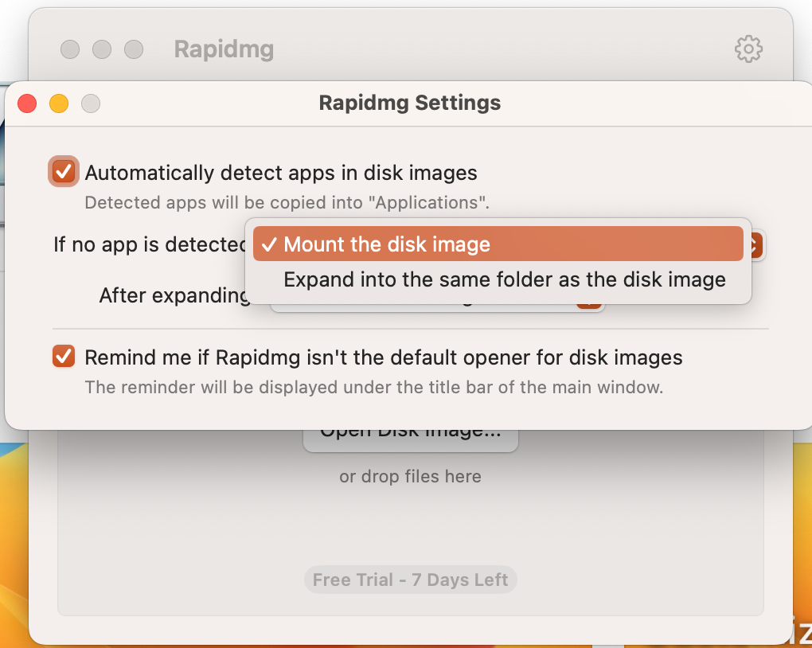Click Open Disk Image button in Rapidmg window
The image size is (812, 648).
click(x=410, y=439)
